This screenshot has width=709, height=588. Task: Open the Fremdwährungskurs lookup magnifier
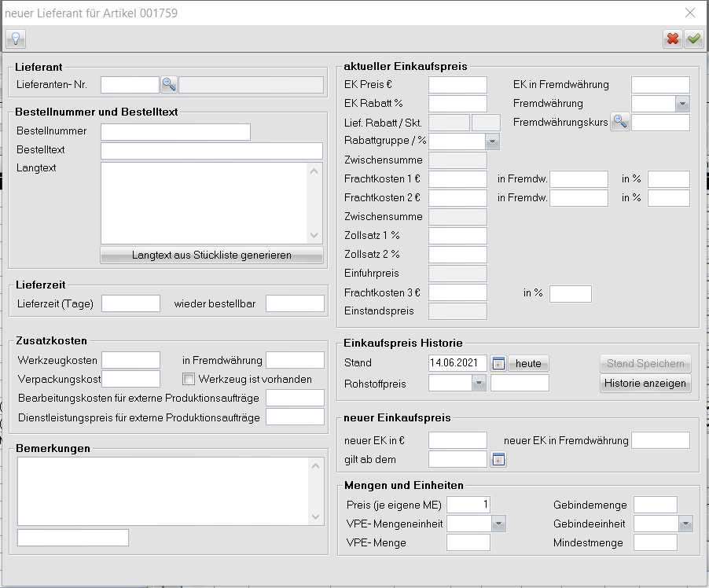620,122
